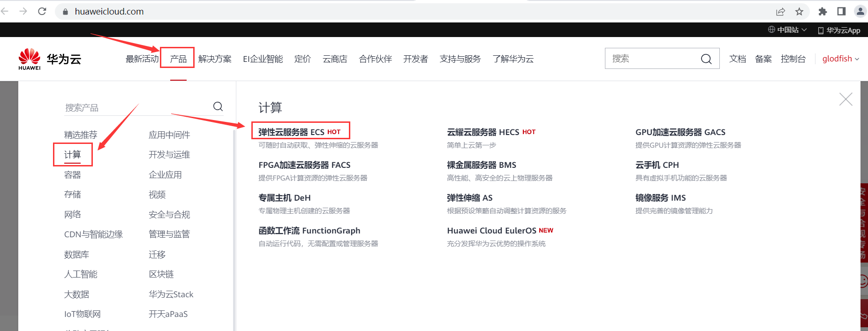Open the 支持与服务 menu
The width and height of the screenshot is (868, 331).
pyautogui.click(x=460, y=59)
